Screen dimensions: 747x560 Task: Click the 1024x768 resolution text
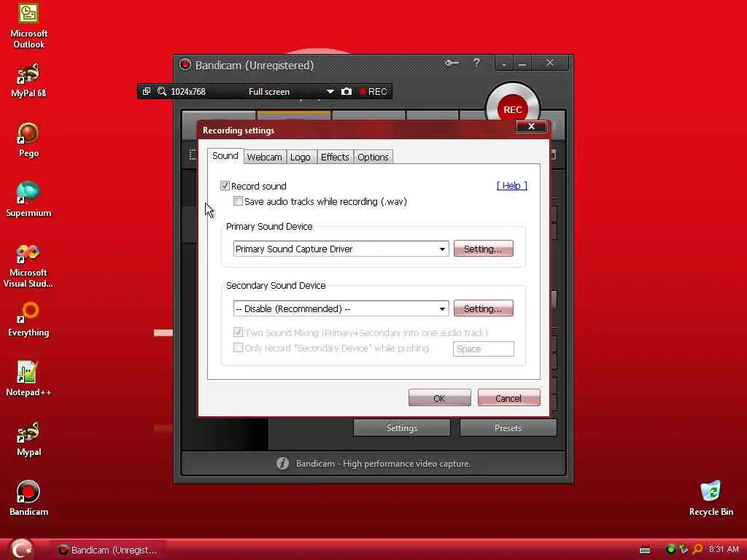[188, 91]
